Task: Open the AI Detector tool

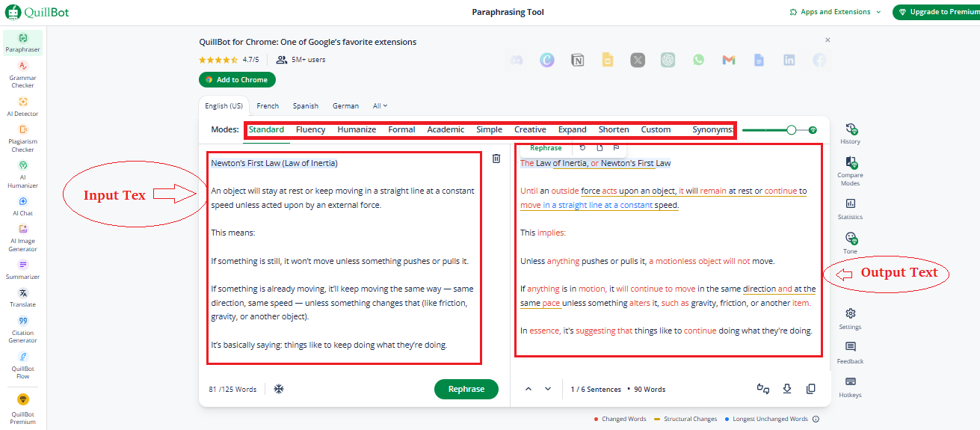Action: (x=22, y=107)
